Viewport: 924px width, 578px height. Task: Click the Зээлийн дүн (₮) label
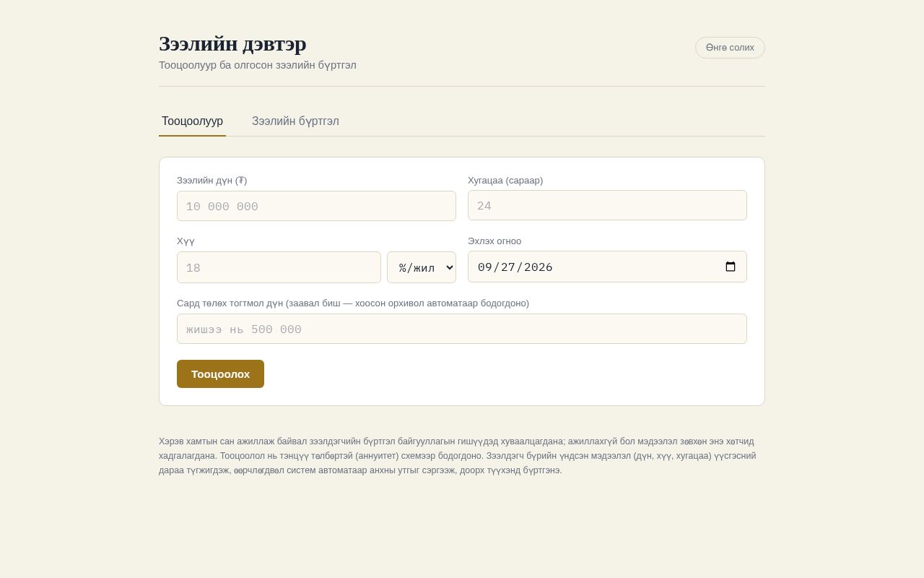[x=212, y=181]
